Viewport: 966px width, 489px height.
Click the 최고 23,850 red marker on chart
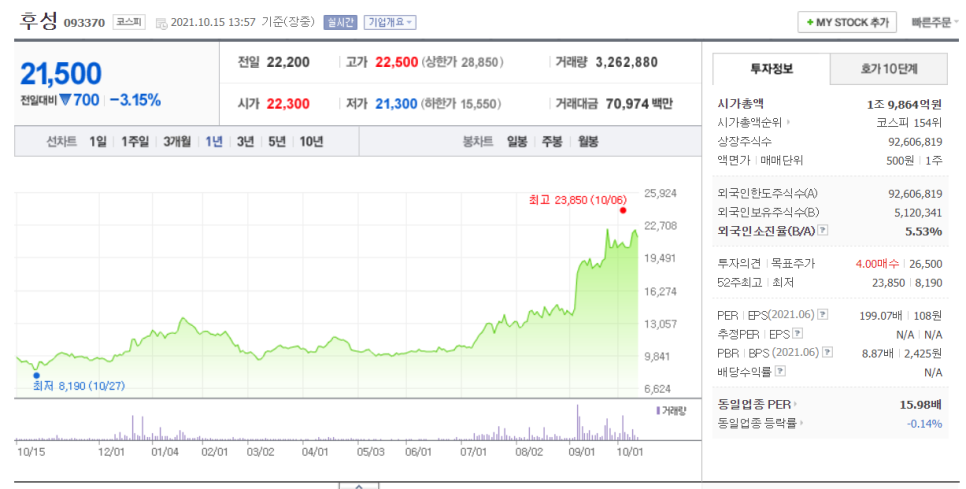click(x=622, y=209)
